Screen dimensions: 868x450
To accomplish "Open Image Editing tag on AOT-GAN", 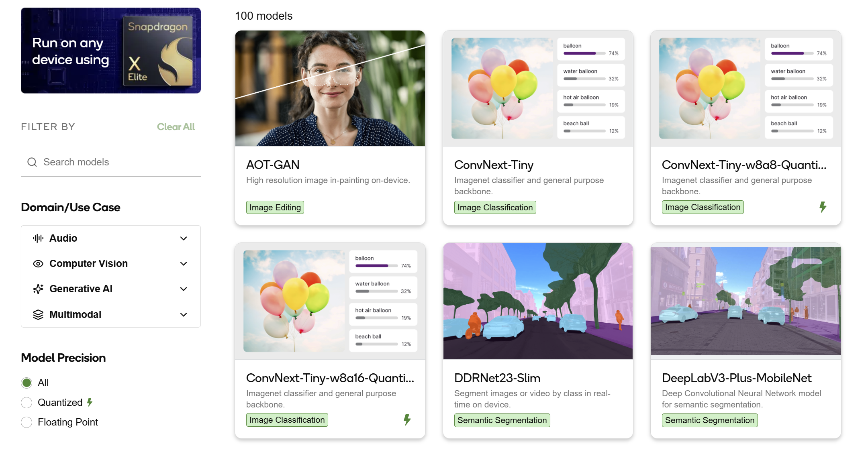I will click(x=275, y=208).
